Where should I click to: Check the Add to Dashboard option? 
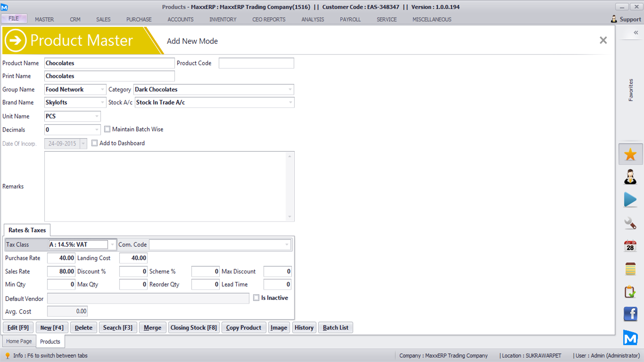click(95, 143)
